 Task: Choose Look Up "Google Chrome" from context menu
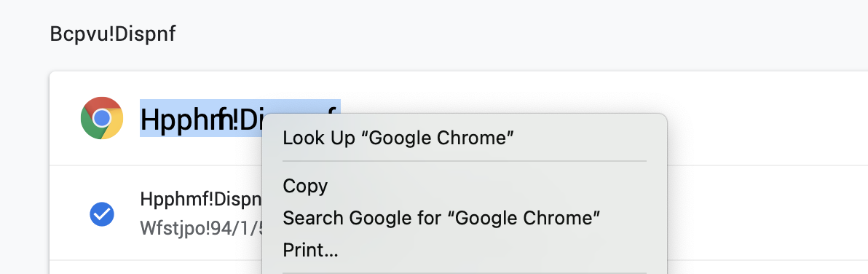coord(398,138)
